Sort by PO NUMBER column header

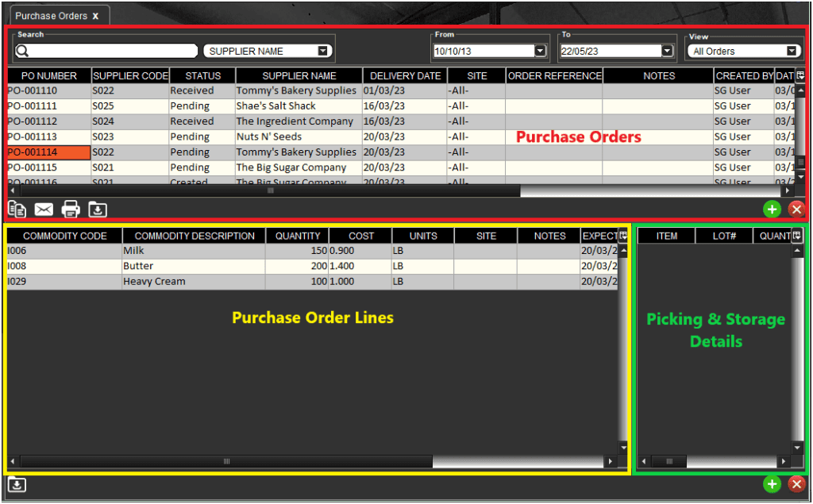(x=49, y=75)
